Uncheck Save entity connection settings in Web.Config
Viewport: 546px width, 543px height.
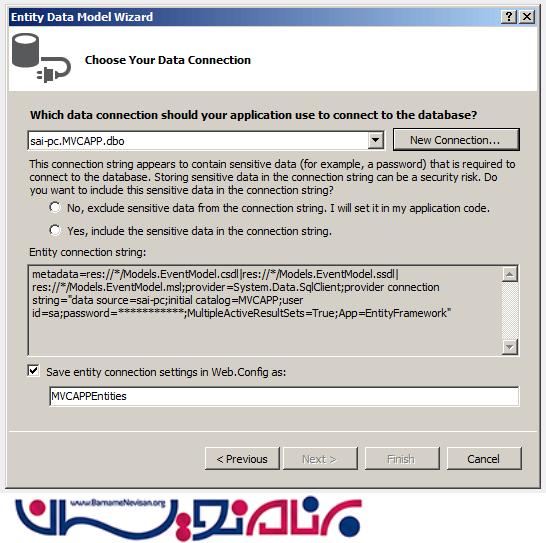[34, 371]
